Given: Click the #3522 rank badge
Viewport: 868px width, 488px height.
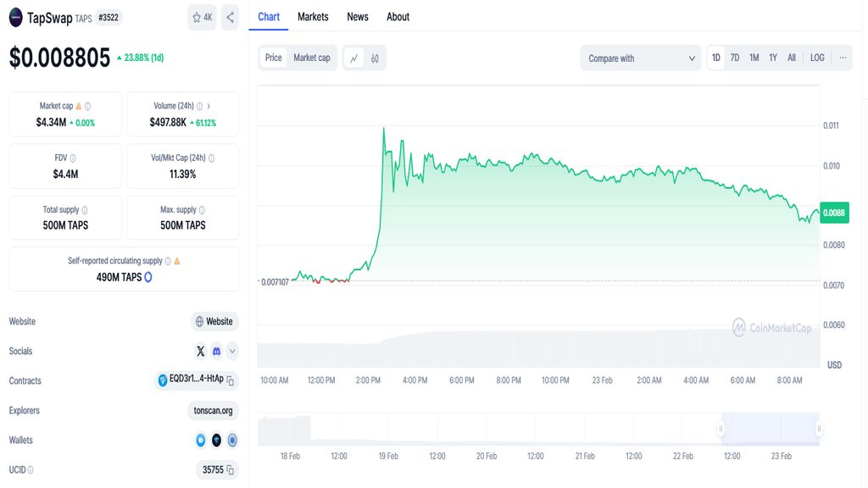Looking at the screenshot, I should 108,18.
